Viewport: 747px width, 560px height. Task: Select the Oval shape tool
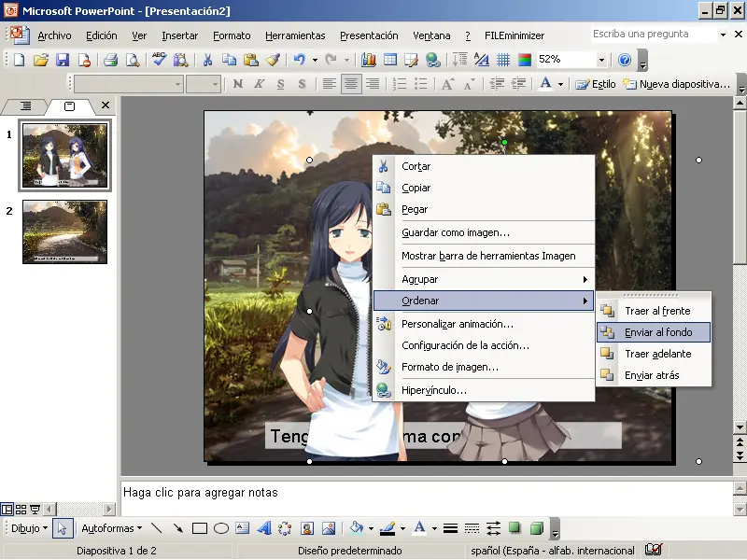click(221, 528)
